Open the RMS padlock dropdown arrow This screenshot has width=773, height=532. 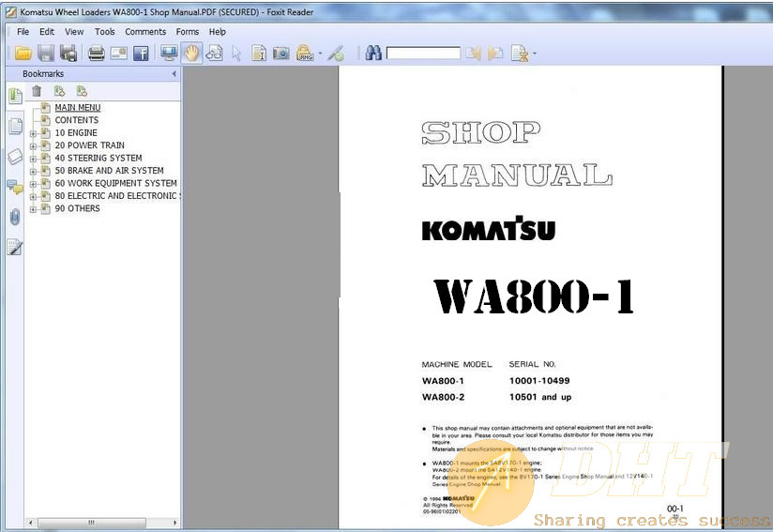(x=321, y=53)
